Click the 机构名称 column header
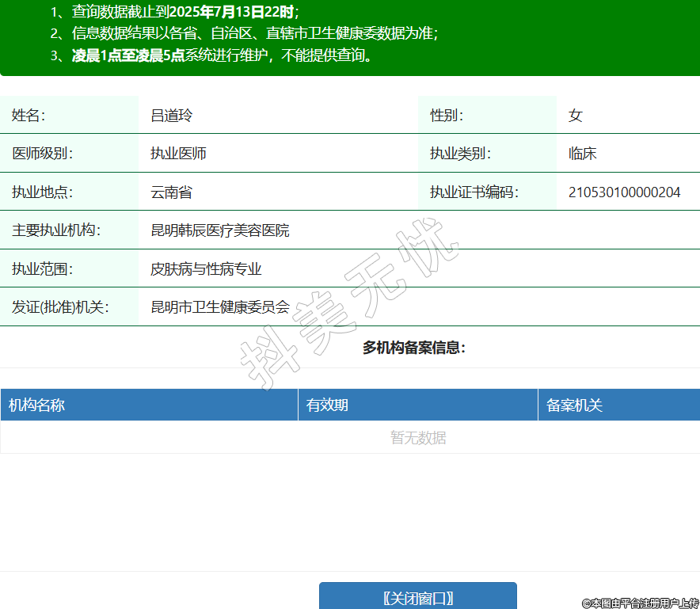Viewport: 700px width, 609px height. pos(36,405)
